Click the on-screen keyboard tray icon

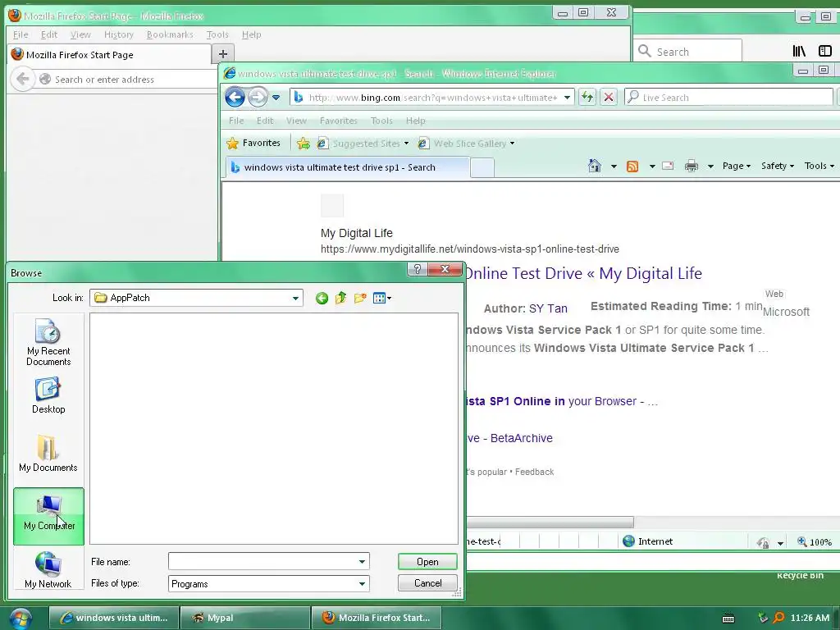tap(728, 619)
